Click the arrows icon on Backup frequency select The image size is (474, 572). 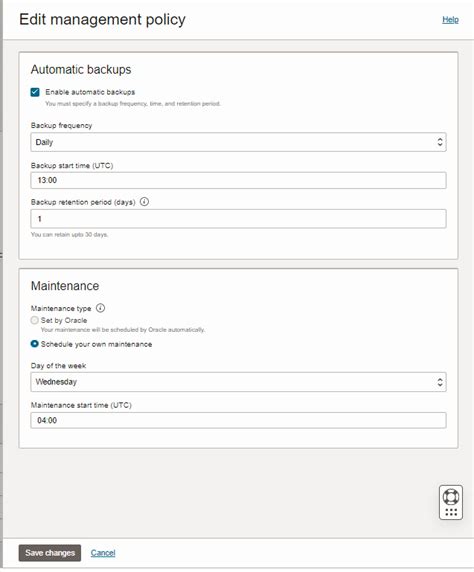tap(440, 142)
